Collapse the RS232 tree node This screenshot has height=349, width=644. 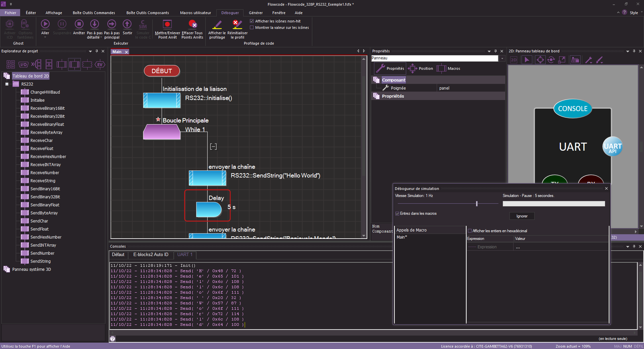point(7,84)
